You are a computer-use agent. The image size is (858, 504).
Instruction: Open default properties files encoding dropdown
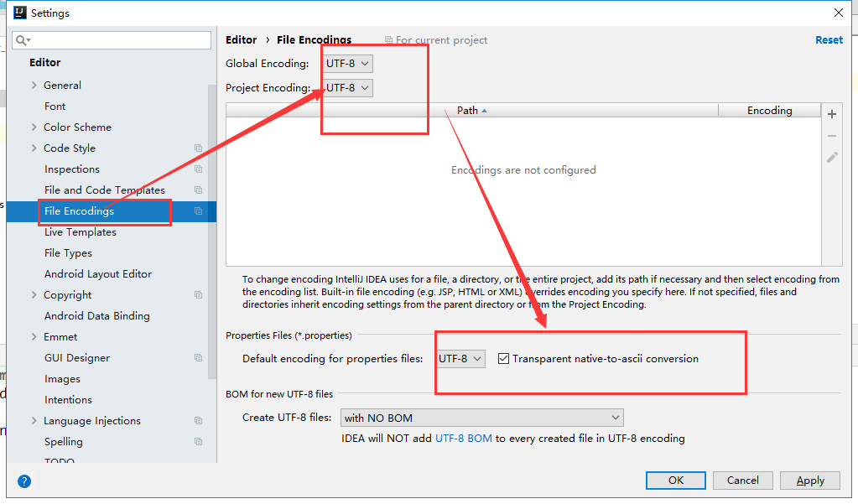pos(460,358)
